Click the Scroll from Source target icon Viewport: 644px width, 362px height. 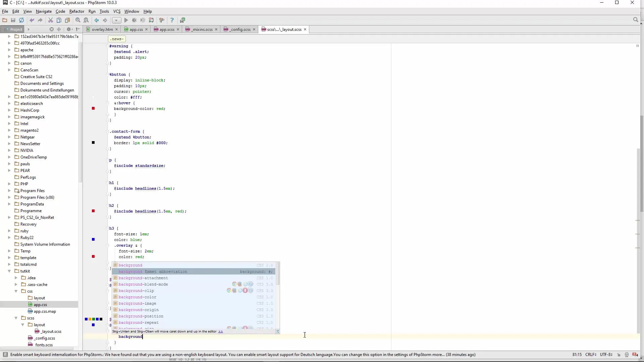pyautogui.click(x=52, y=29)
